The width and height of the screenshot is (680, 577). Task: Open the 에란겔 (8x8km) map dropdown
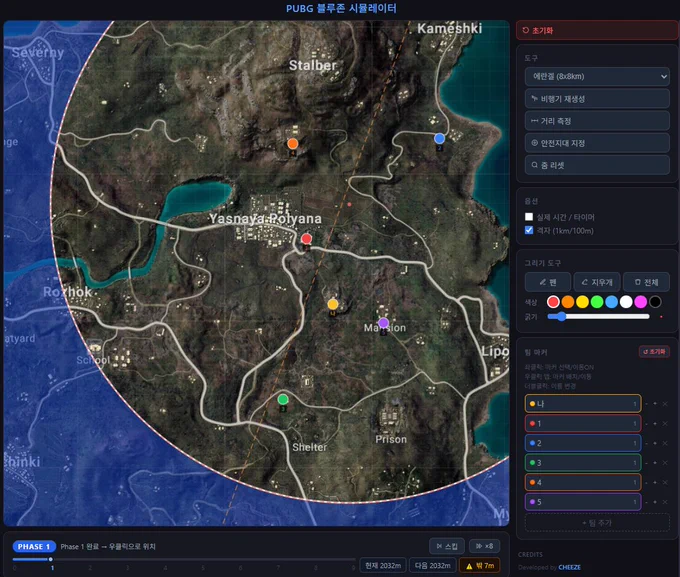pyautogui.click(x=597, y=76)
